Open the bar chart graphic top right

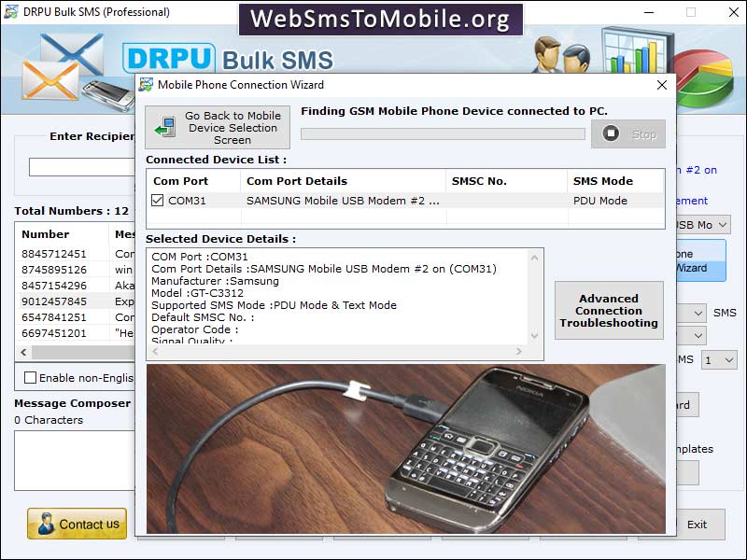635,51
